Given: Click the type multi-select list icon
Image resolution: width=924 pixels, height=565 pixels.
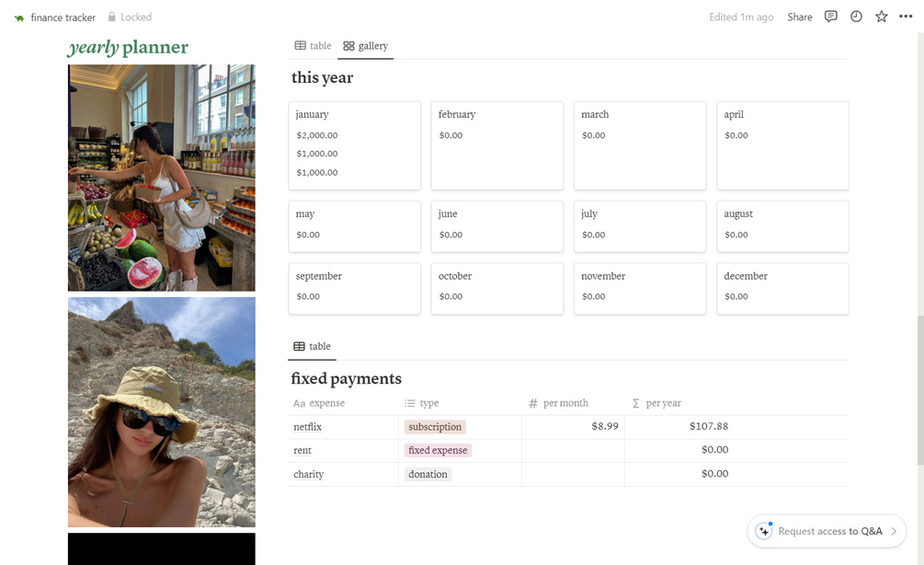Looking at the screenshot, I should 409,403.
